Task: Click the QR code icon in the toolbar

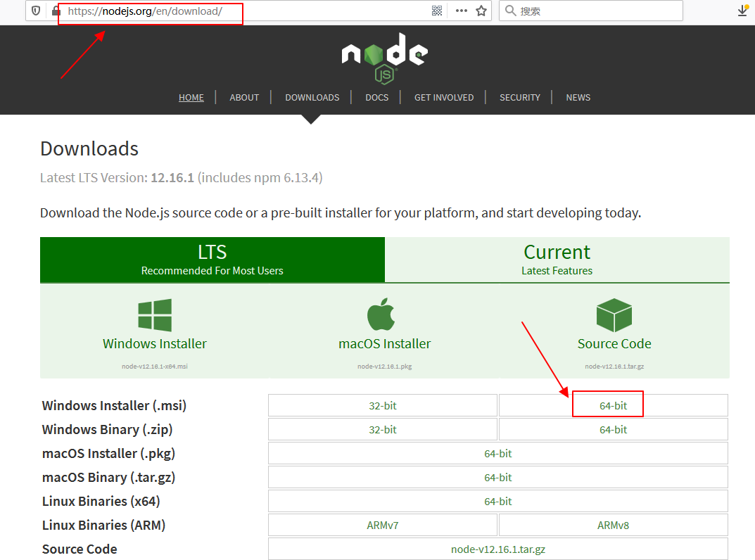Action: pos(437,10)
